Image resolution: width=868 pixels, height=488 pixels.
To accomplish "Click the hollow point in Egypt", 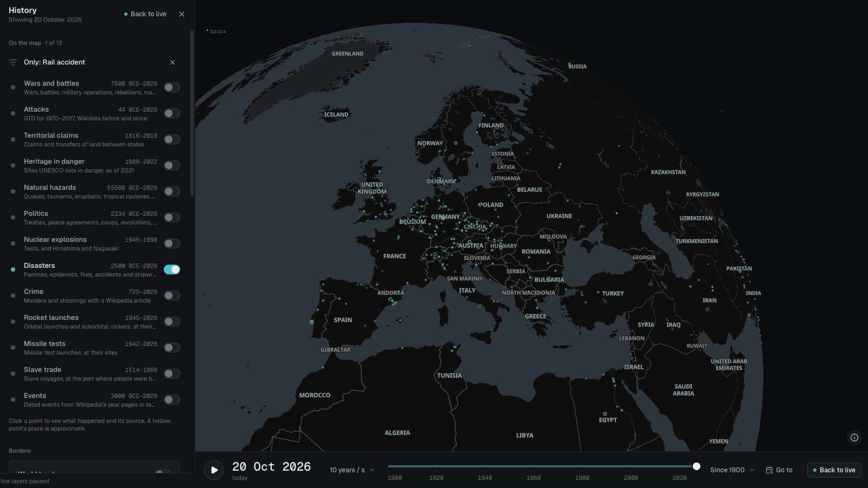I will 605,414.
